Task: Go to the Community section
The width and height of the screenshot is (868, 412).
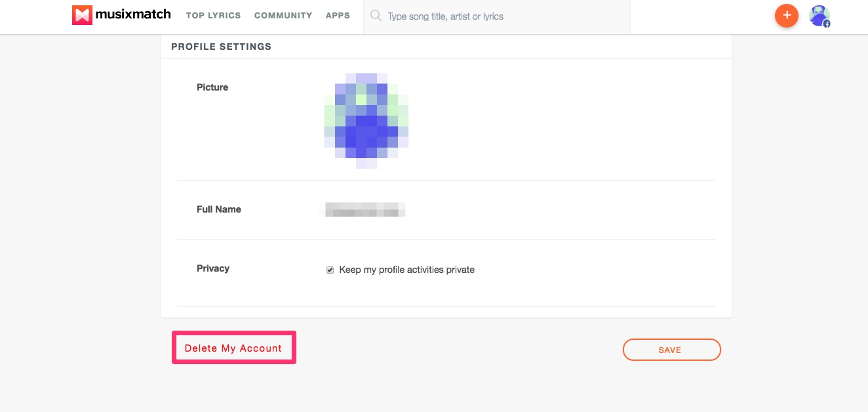Action: (x=283, y=15)
